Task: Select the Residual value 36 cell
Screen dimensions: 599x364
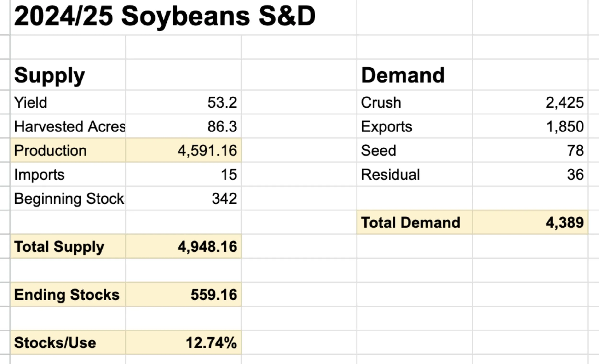Action: pyautogui.click(x=530, y=174)
